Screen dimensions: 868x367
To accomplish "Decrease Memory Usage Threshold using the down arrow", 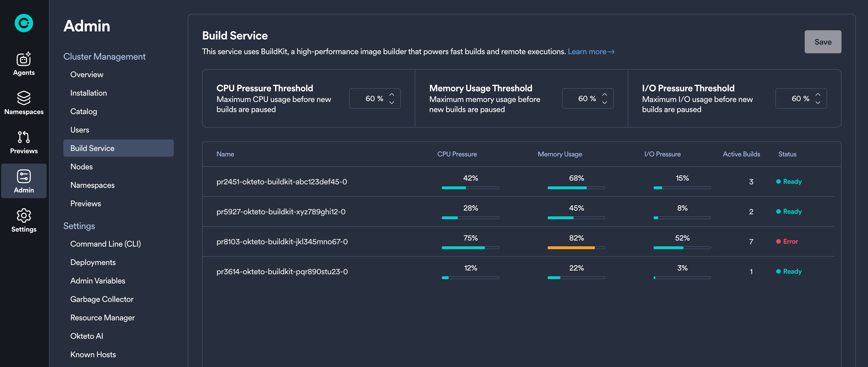I will tap(604, 102).
